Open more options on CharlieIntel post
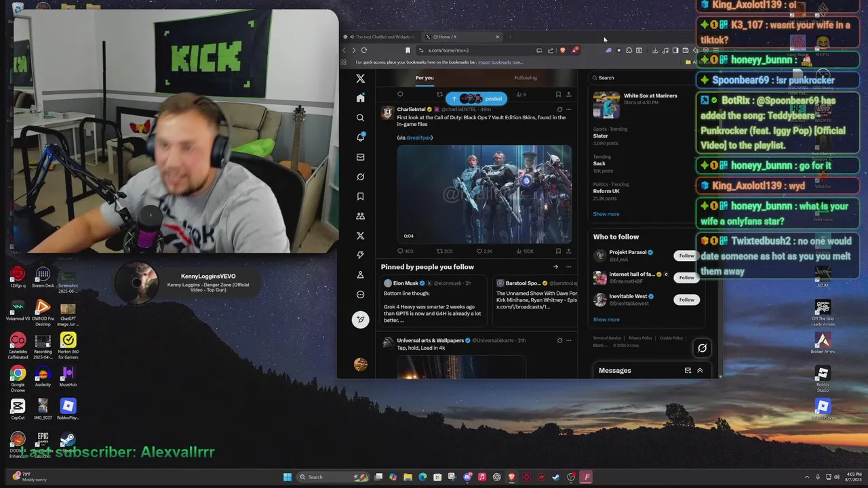 568,109
